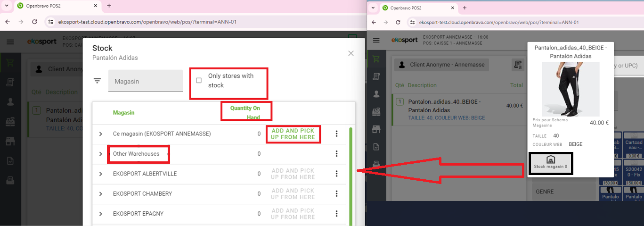Open hamburger menu in left POS window
The height and width of the screenshot is (226, 644).
[x=10, y=42]
